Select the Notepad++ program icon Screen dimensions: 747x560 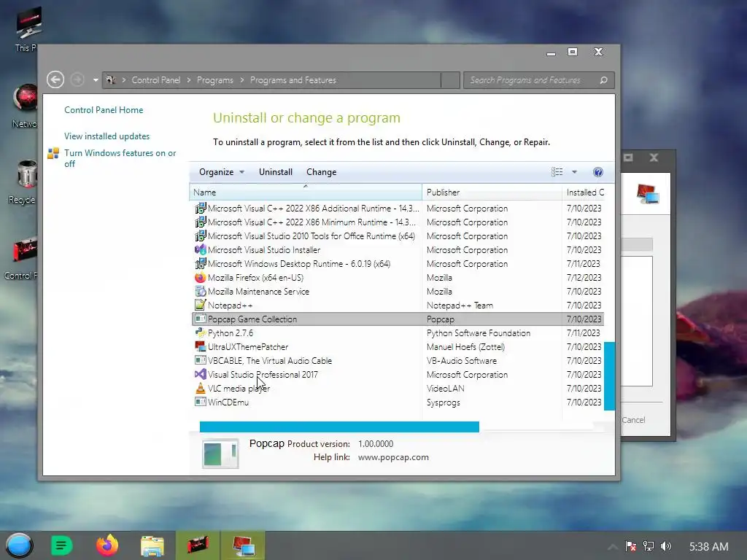coord(201,305)
